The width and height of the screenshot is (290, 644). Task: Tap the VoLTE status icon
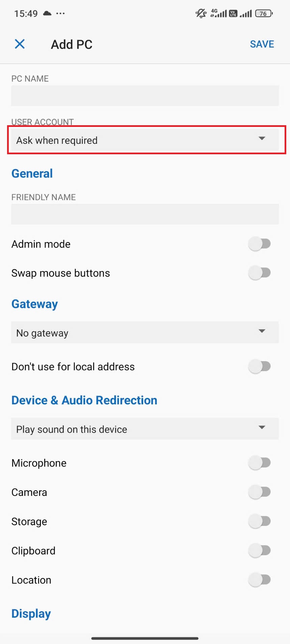pos(233,14)
